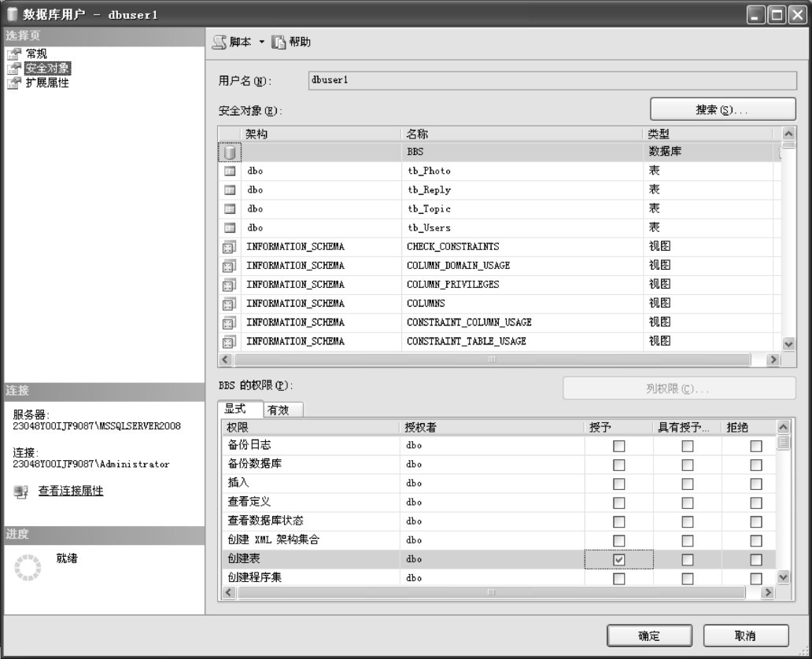Switch to the 显式 tab
Screen dimensions: 812x659
tap(237, 409)
